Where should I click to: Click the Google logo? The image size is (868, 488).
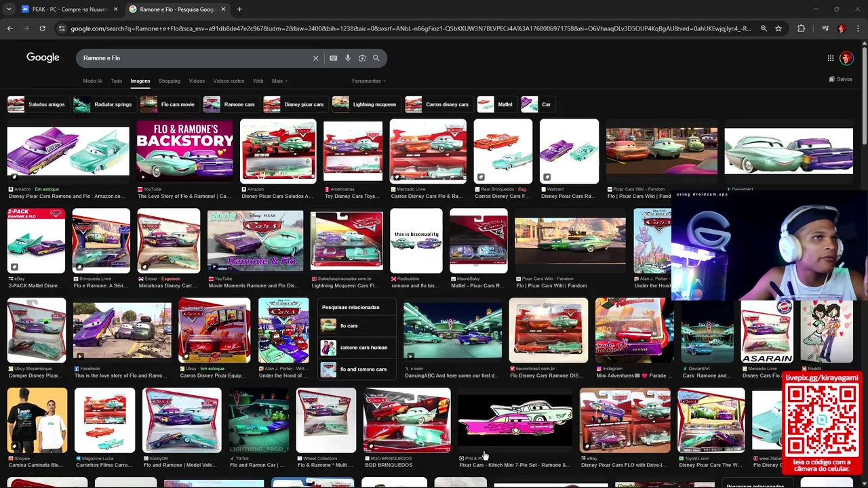(43, 58)
